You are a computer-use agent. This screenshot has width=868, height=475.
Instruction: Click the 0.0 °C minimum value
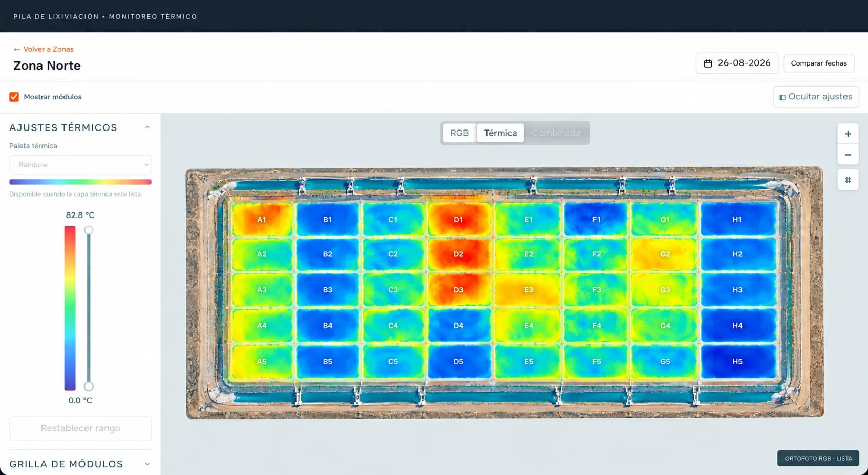80,401
